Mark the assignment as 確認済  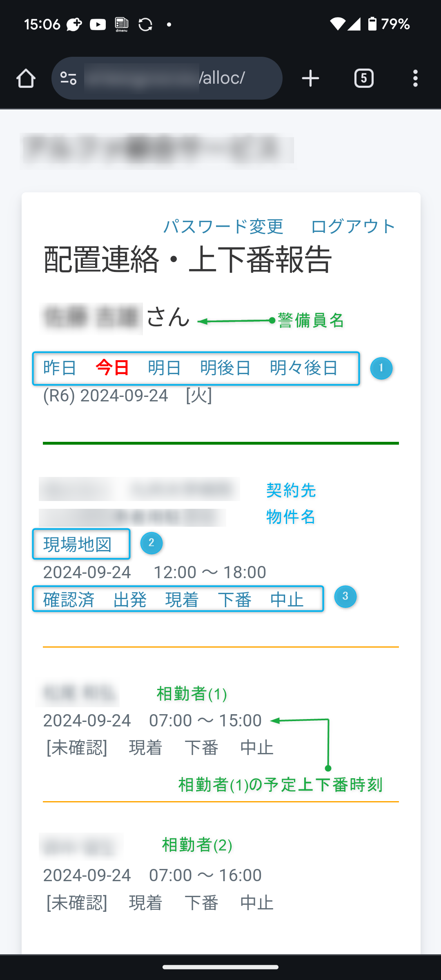[69, 600]
